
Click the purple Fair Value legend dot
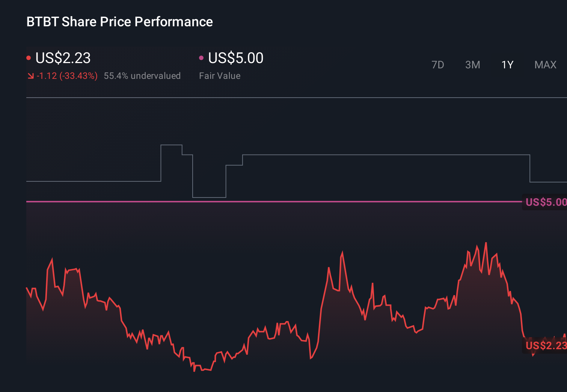[202, 57]
